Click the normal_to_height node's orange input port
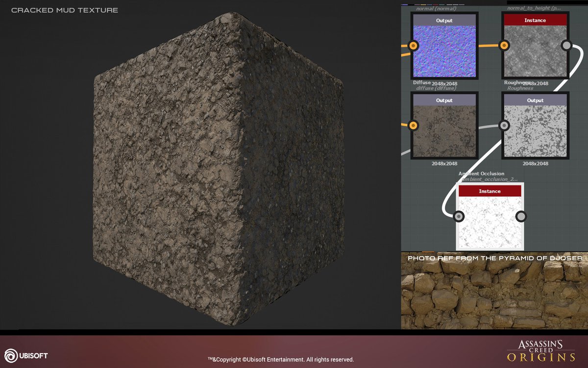 pos(504,46)
